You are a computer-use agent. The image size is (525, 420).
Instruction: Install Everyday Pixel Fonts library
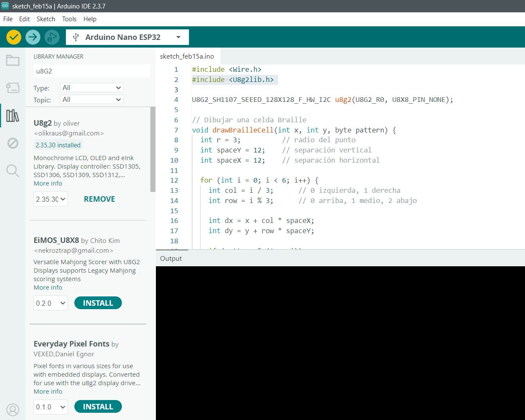click(x=98, y=407)
